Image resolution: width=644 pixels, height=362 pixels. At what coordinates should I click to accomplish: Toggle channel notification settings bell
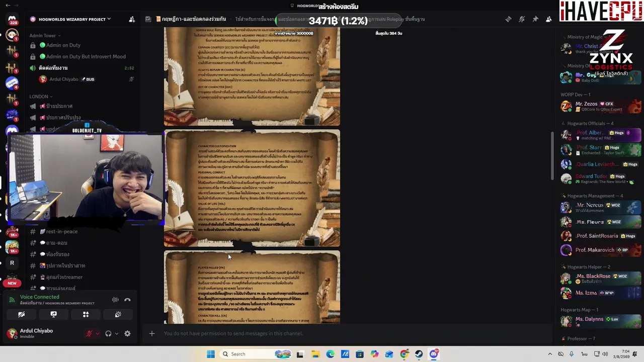[x=522, y=19]
